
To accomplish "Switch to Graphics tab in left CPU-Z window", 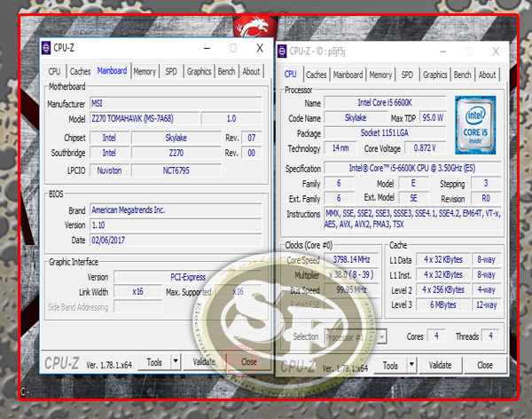I will [199, 71].
